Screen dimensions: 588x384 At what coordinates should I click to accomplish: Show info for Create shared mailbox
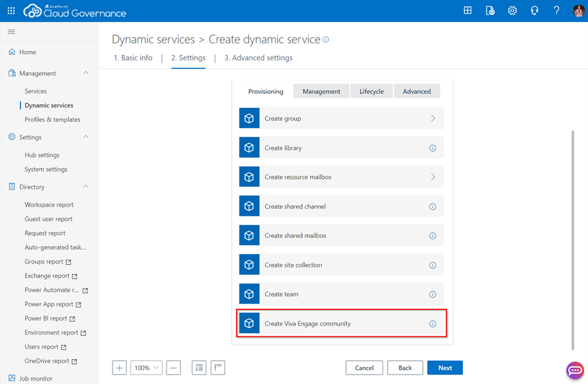click(433, 236)
